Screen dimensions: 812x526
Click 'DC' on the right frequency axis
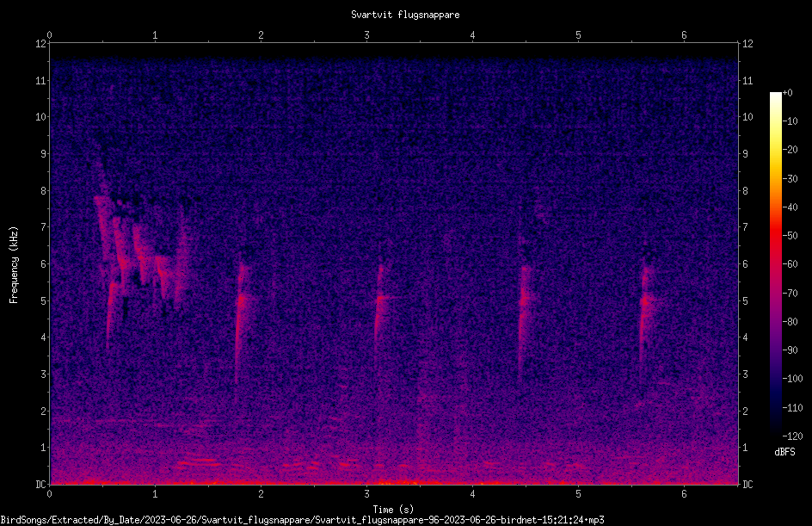pos(747,485)
